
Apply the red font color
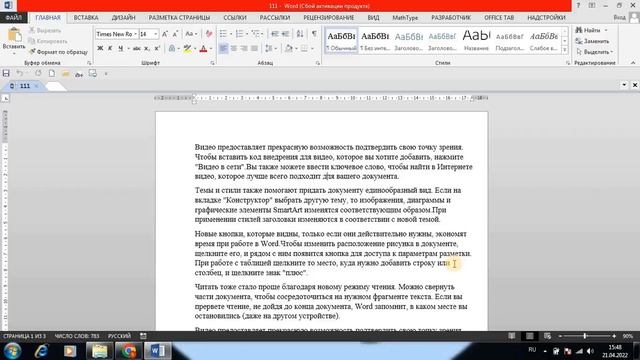pyautogui.click(x=203, y=49)
